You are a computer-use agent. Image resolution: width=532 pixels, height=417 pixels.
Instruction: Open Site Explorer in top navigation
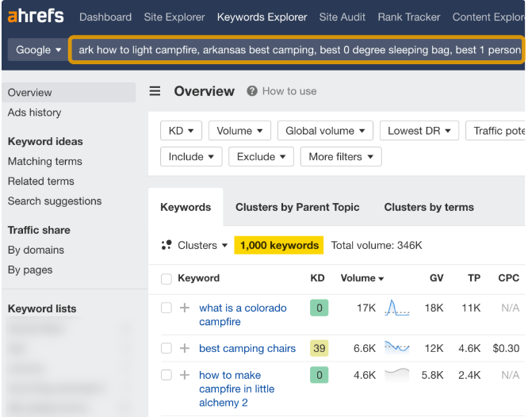tap(174, 17)
